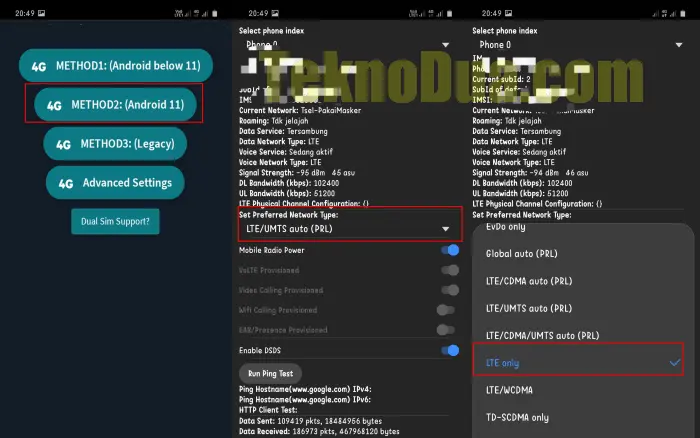Turn off Mobile Radio Power switch
The image size is (700, 438).
450,250
